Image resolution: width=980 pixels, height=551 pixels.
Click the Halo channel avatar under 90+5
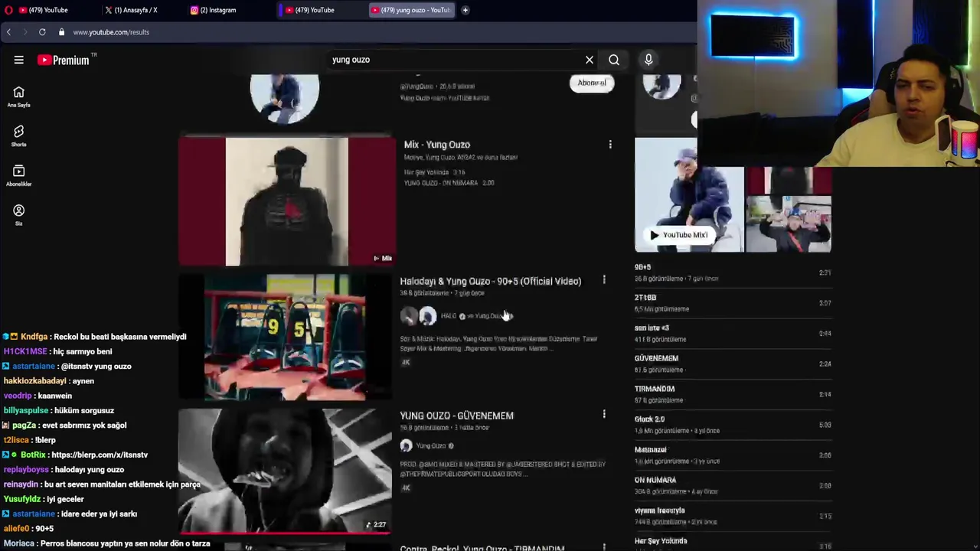pos(409,315)
